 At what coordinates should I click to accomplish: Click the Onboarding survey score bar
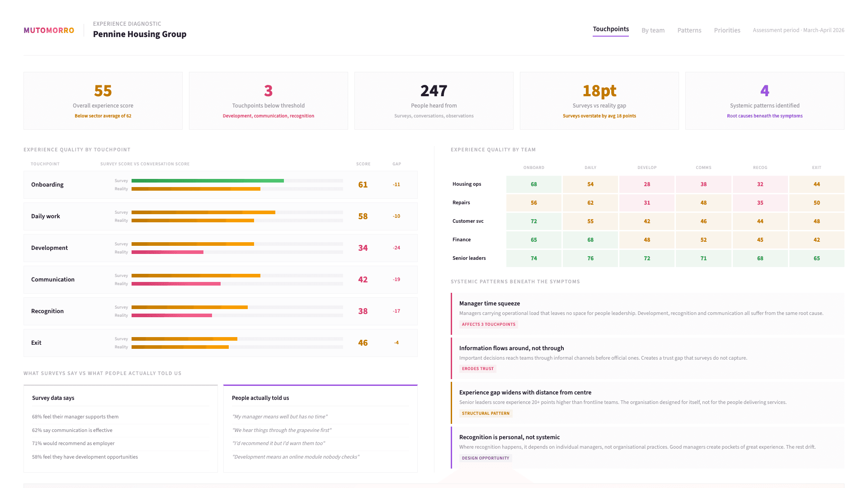[x=208, y=180]
